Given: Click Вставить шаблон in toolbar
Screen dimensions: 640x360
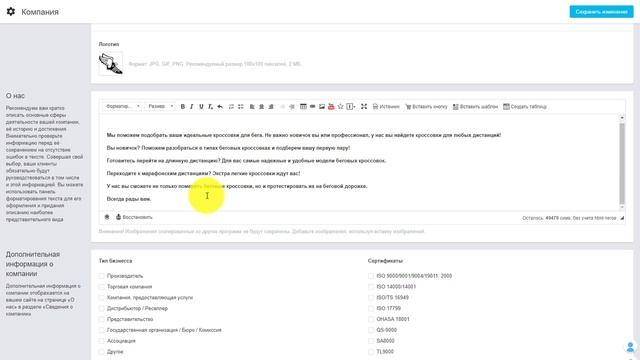Looking at the screenshot, I should coord(475,107).
